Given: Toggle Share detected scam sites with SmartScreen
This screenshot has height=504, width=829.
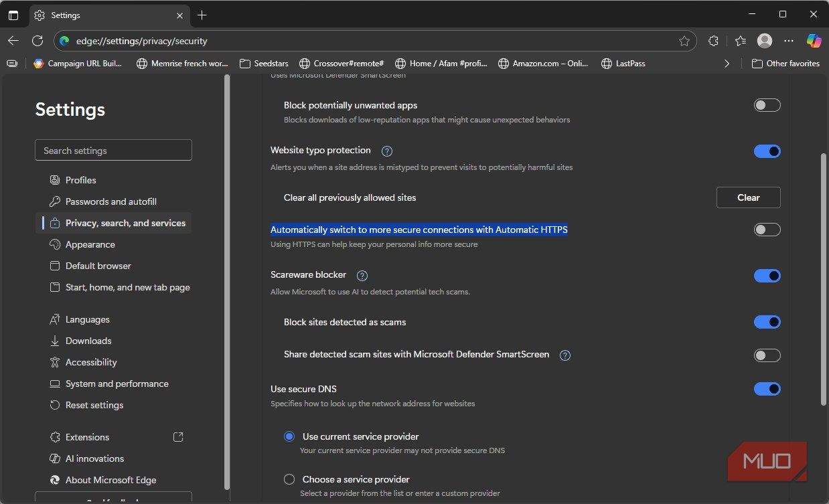Looking at the screenshot, I should pos(767,355).
